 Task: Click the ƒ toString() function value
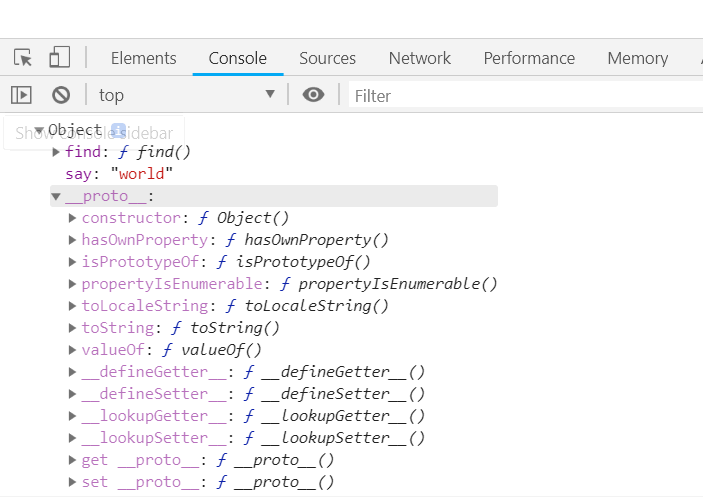226,328
